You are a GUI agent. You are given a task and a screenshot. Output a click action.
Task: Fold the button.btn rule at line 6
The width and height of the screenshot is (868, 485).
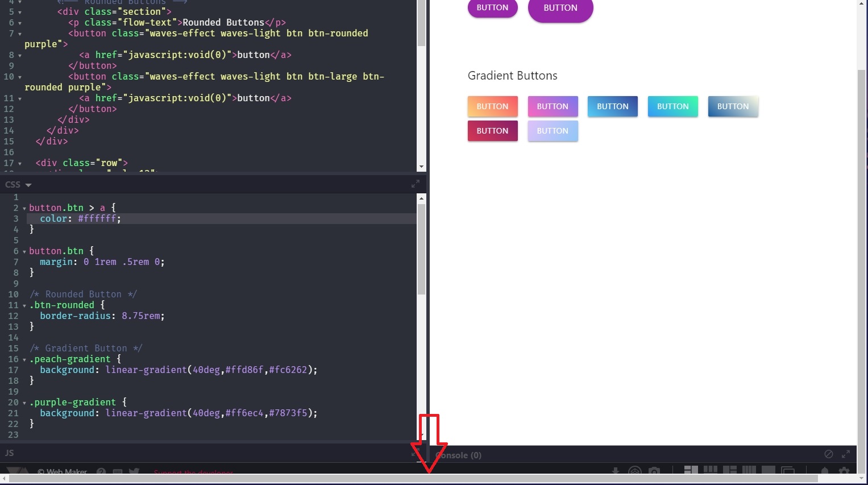(24, 251)
